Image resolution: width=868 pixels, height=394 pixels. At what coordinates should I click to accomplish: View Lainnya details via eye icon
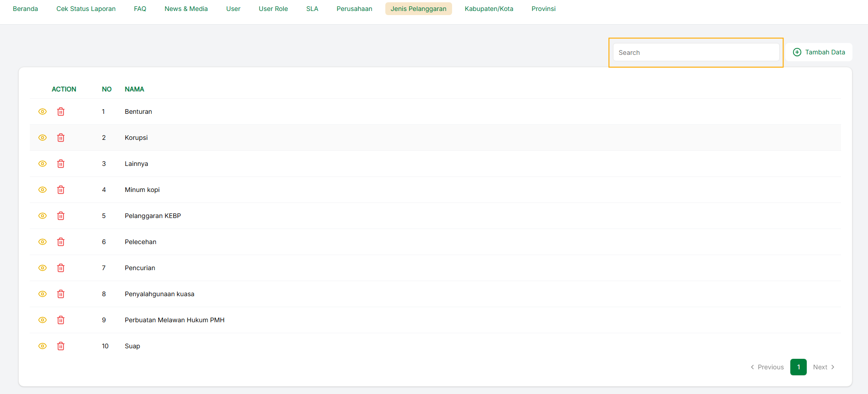[43, 164]
